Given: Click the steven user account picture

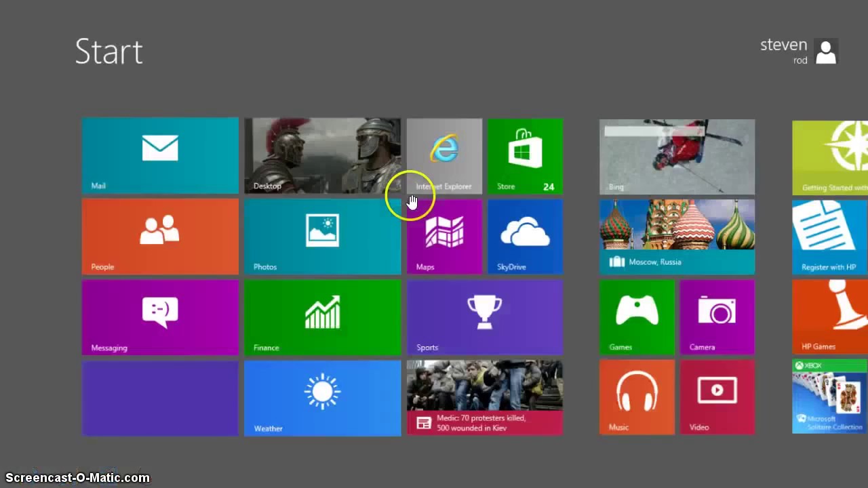Looking at the screenshot, I should [x=826, y=52].
